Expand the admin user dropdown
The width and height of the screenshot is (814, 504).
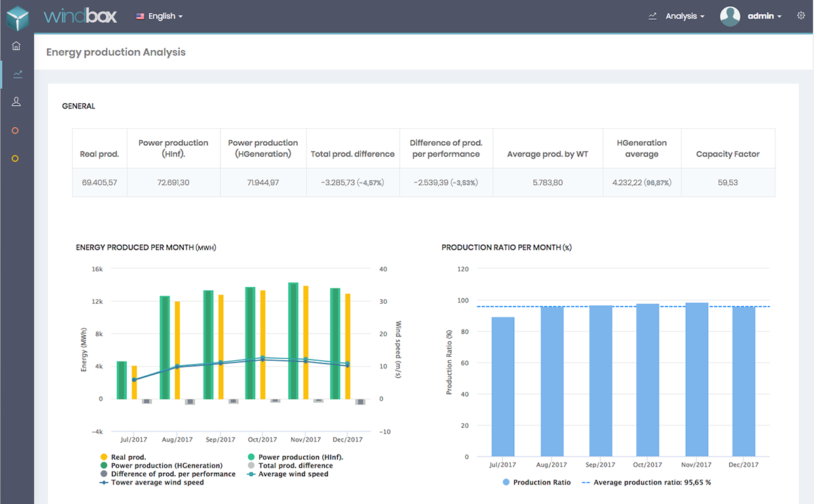tap(764, 16)
